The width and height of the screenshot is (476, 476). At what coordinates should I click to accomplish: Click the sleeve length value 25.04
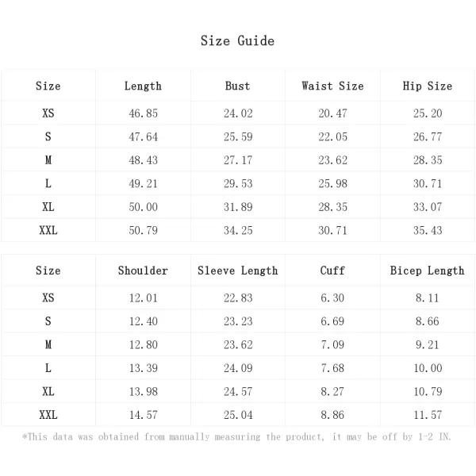[238, 415]
